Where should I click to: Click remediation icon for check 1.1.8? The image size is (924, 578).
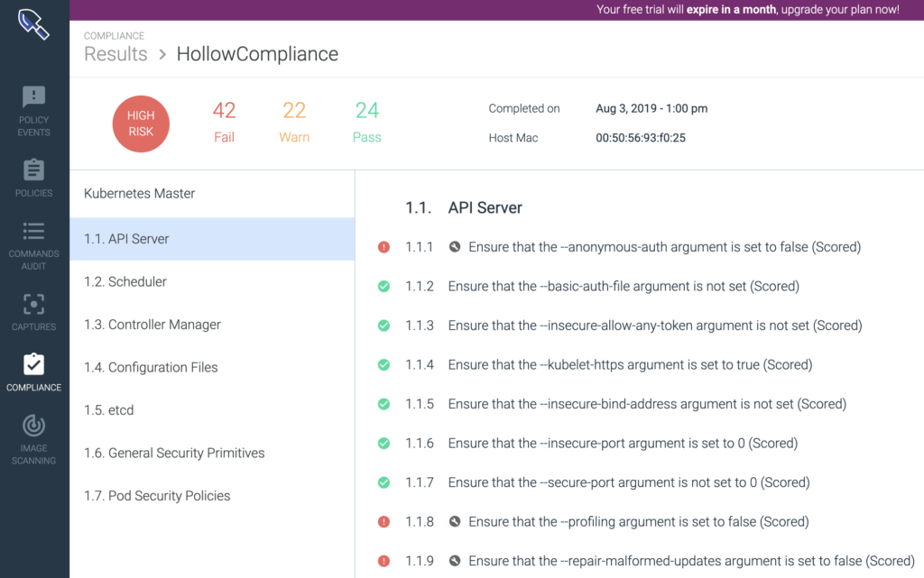click(455, 522)
